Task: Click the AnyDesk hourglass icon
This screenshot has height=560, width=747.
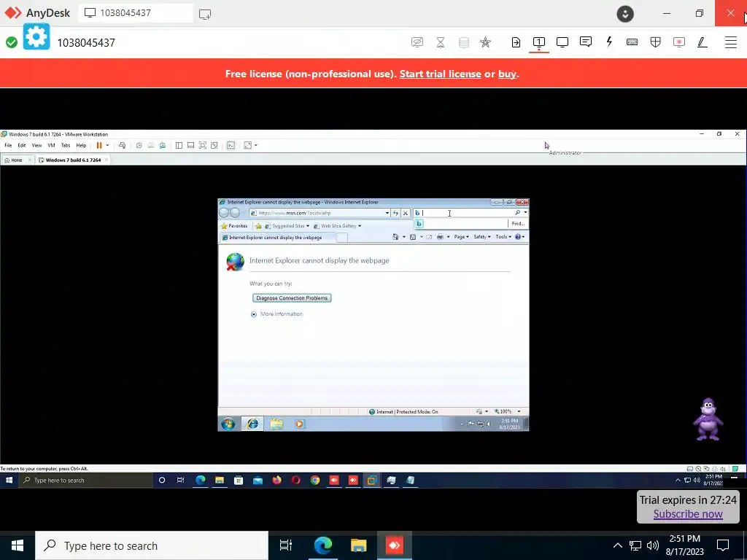Action: click(441, 42)
